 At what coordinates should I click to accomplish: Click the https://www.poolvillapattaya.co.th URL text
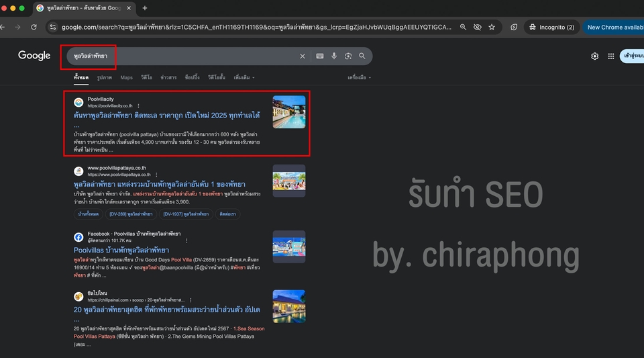click(x=119, y=175)
